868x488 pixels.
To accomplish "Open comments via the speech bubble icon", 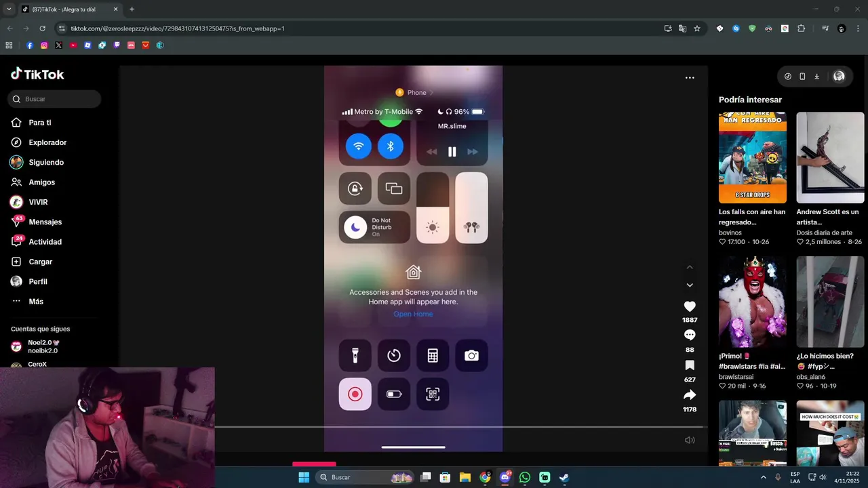I will (x=690, y=335).
